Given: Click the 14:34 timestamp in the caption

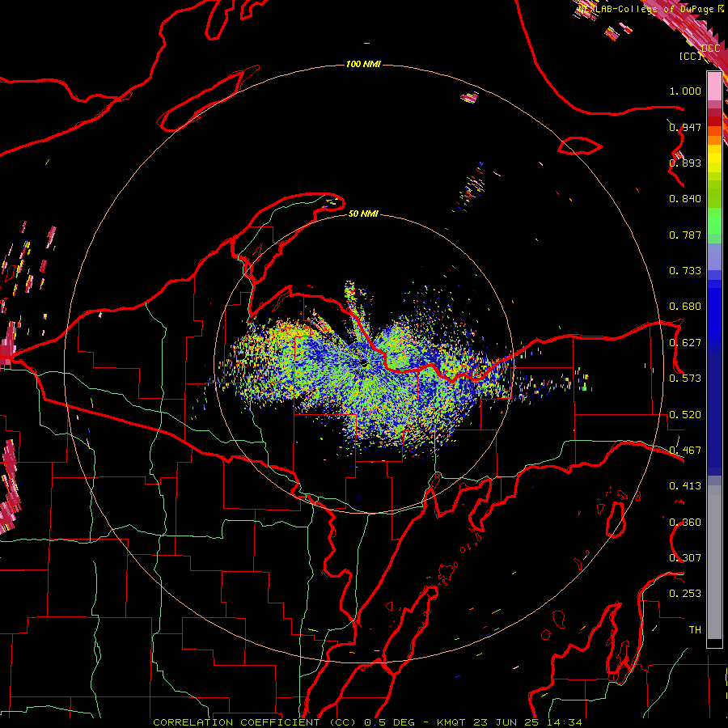Looking at the screenshot, I should [x=565, y=722].
